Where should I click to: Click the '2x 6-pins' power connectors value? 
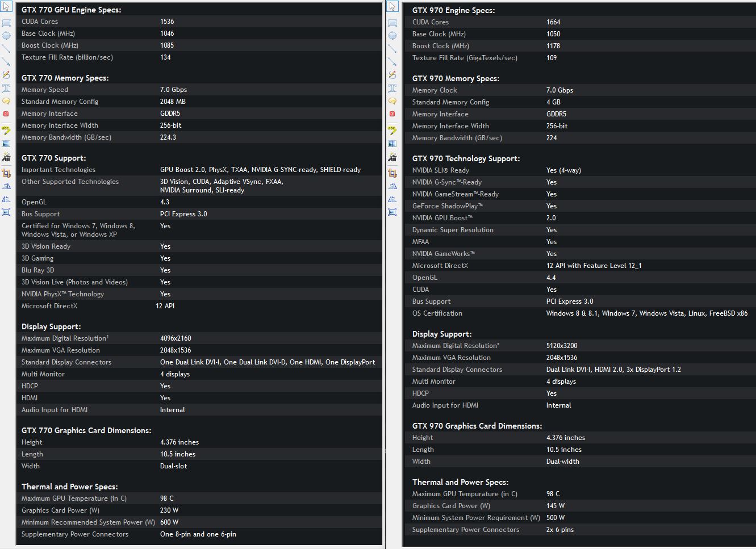click(x=560, y=530)
